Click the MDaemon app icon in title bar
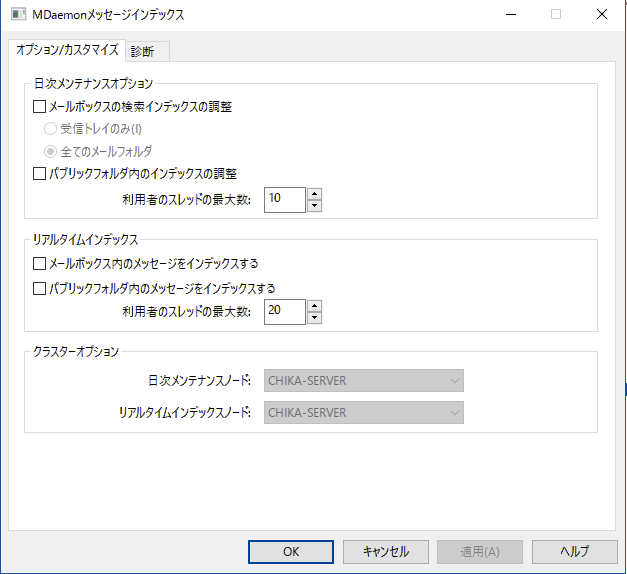This screenshot has height=574, width=627. pos(18,15)
